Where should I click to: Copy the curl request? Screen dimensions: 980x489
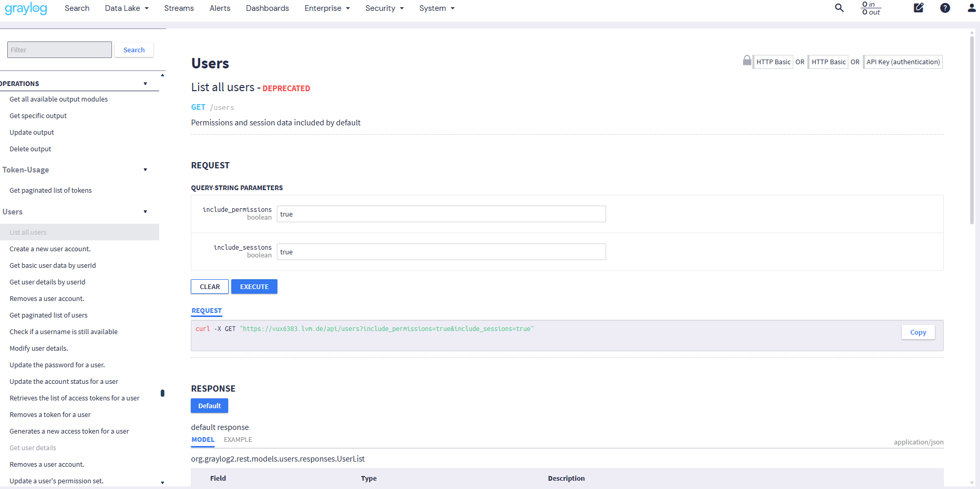(x=918, y=333)
